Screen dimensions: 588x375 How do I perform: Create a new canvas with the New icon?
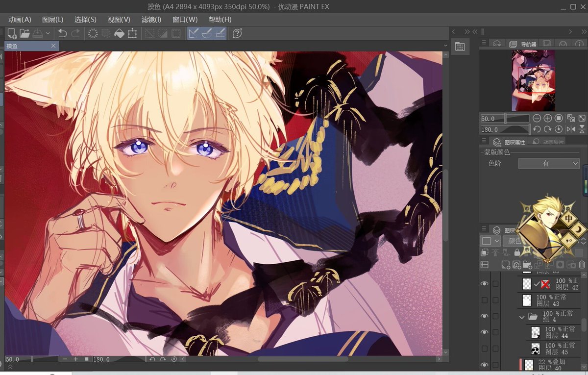[12, 33]
